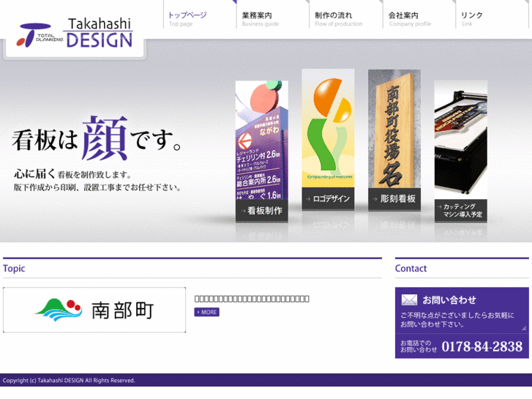Click the 心に届く看板を制作致します text line
Screen dimensions: 532x399
(72, 174)
